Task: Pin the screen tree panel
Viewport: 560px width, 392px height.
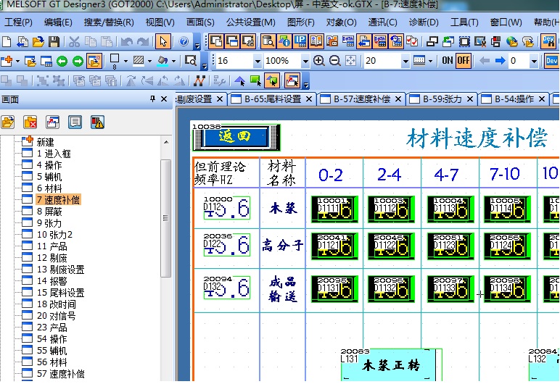Action: tap(152, 99)
